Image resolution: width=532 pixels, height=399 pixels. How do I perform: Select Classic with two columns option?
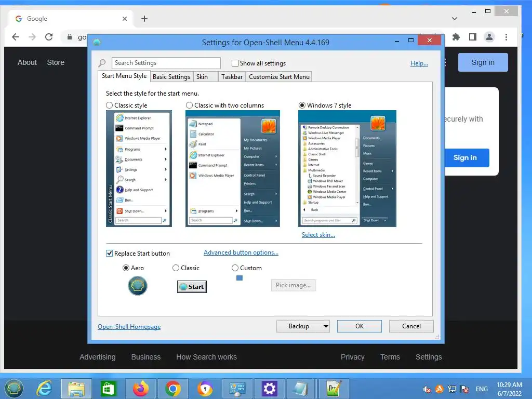(x=189, y=105)
